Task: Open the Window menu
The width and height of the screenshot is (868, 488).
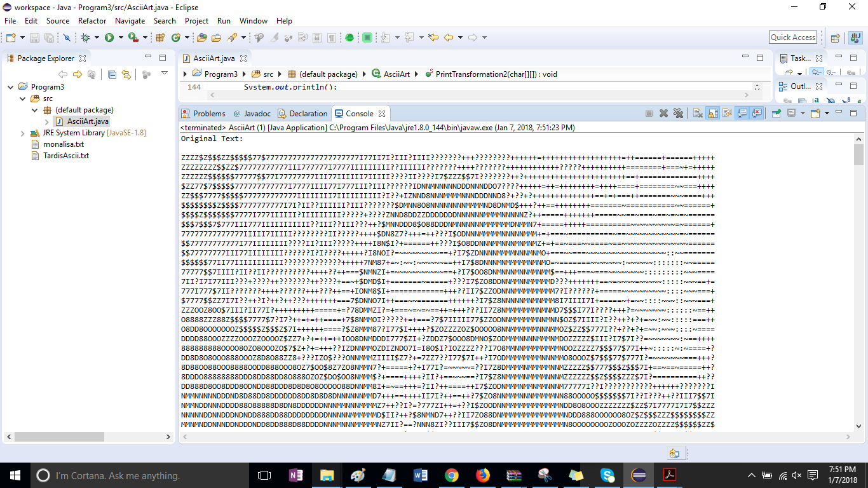Action: tap(254, 21)
